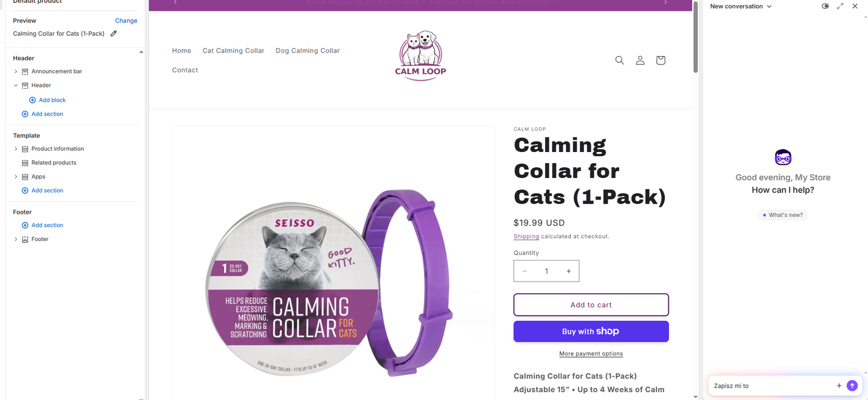Image resolution: width=868 pixels, height=400 pixels.
Task: Open the New conversation dropdown
Action: (741, 6)
